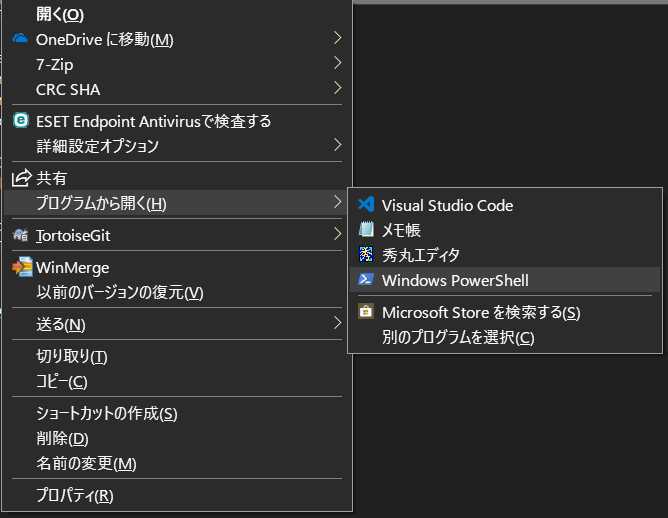This screenshot has width=668, height=518.
Task: Choose 別のプログラムを選択(C)
Action: tap(505, 337)
